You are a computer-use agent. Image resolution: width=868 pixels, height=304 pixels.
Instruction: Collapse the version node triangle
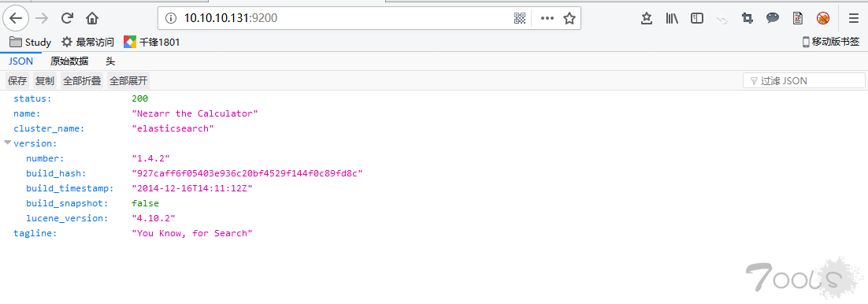[7, 143]
